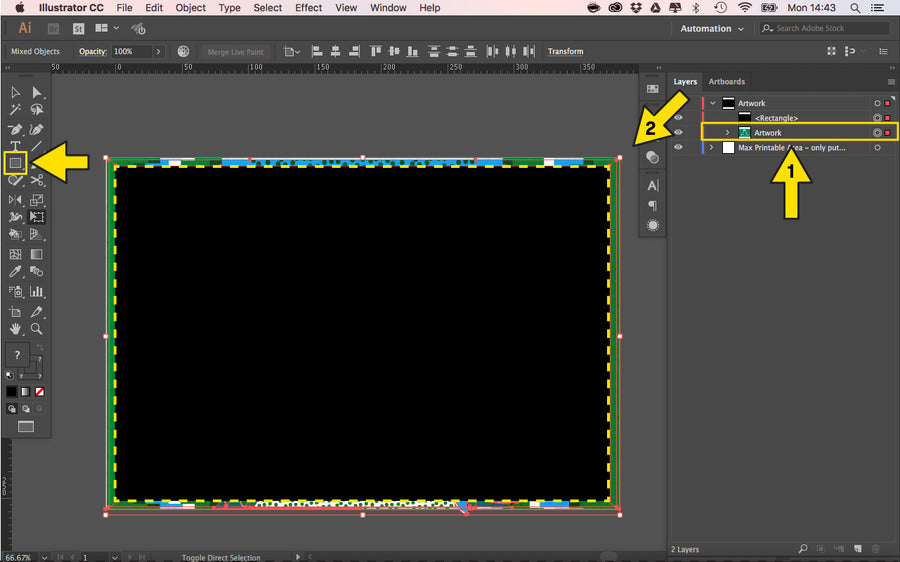
Task: Hide the Rectangle sublayer eye
Action: pos(678,118)
